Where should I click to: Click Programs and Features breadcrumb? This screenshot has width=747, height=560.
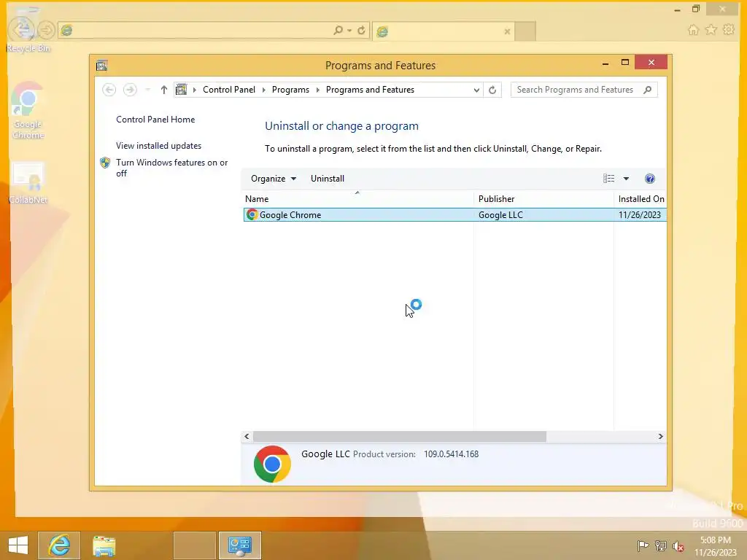click(370, 90)
